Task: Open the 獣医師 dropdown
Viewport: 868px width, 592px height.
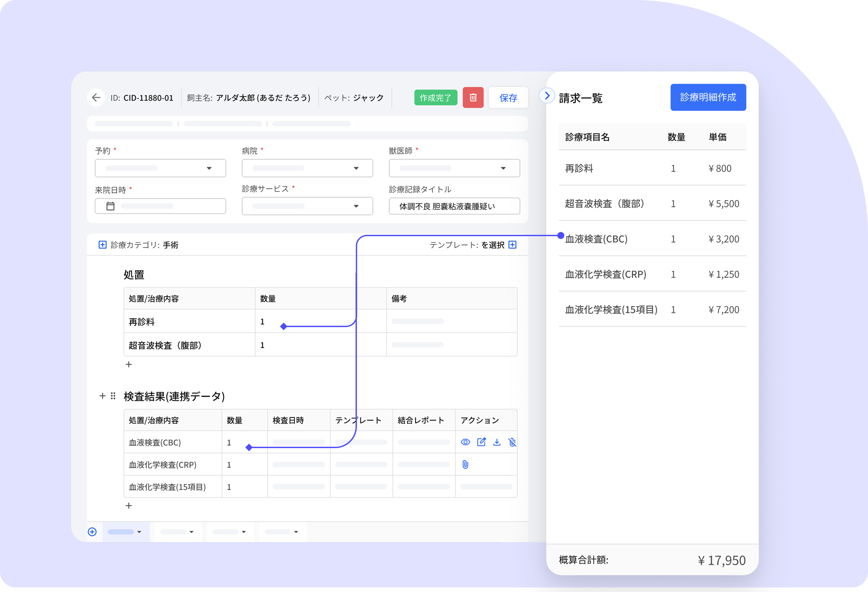Action: [x=454, y=168]
